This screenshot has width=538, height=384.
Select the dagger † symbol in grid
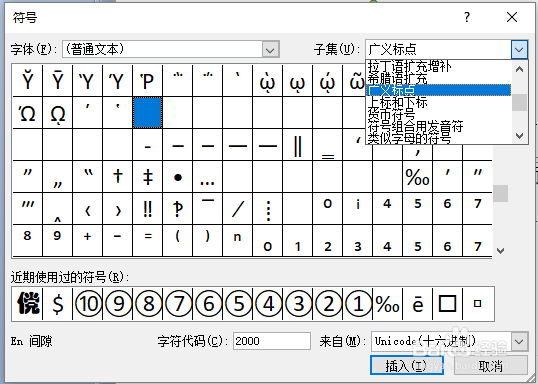click(x=118, y=177)
